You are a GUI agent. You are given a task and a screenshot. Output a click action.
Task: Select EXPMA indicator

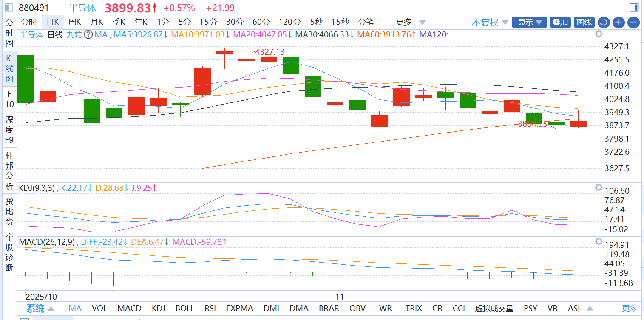pyautogui.click(x=240, y=309)
